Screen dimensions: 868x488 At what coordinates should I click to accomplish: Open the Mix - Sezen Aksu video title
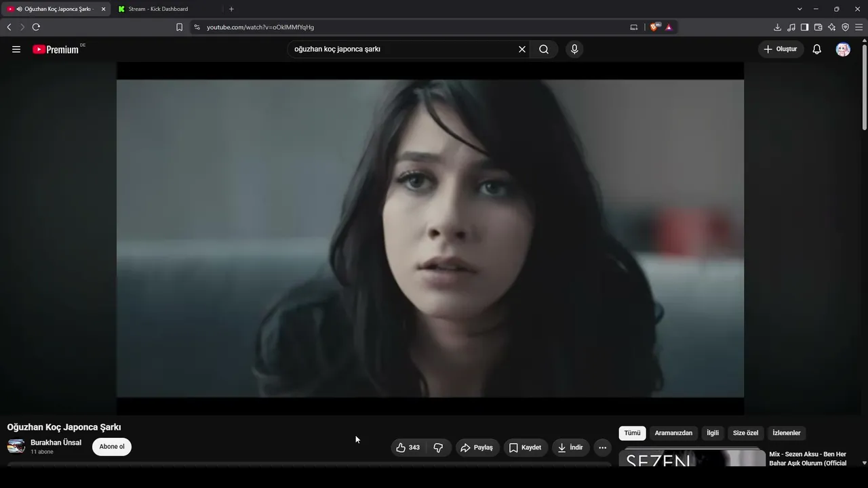[808, 459]
